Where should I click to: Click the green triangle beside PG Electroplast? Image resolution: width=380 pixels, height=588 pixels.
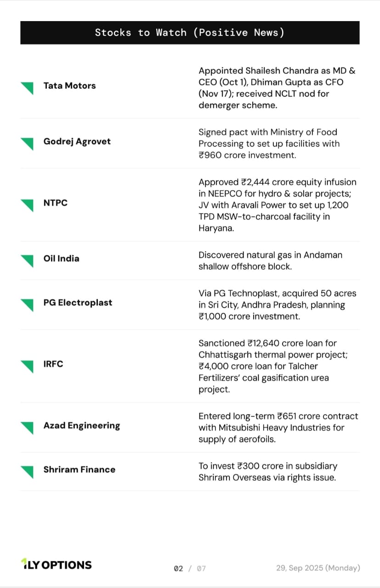tap(28, 304)
